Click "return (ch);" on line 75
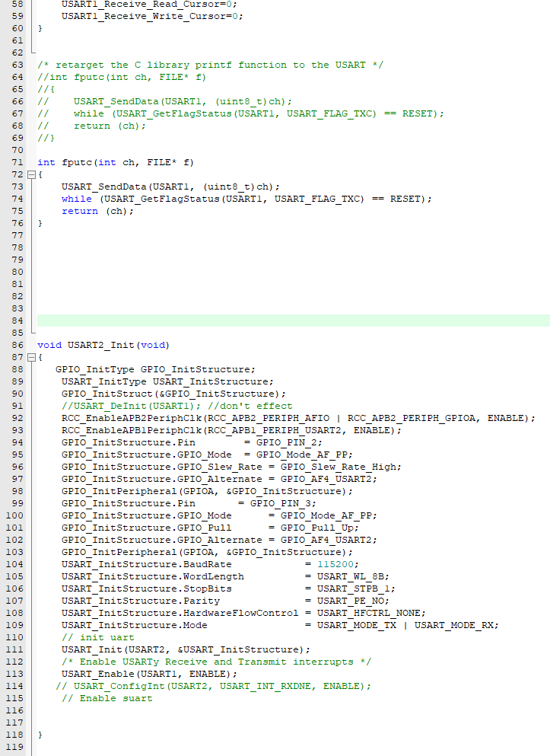 pyautogui.click(x=98, y=211)
